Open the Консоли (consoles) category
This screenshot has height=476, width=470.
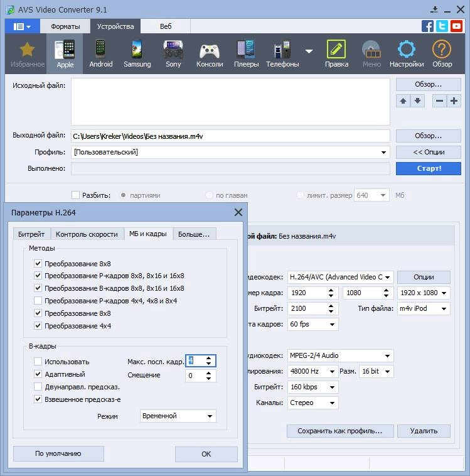[210, 54]
